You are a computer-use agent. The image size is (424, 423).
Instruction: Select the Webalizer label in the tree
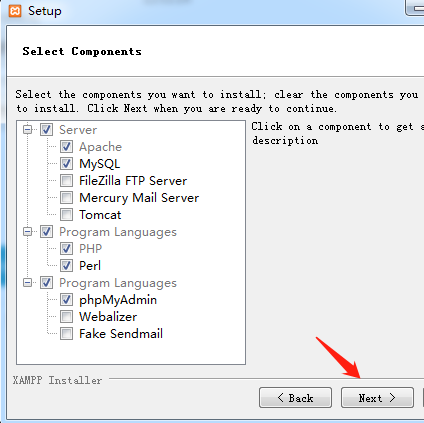(108, 317)
